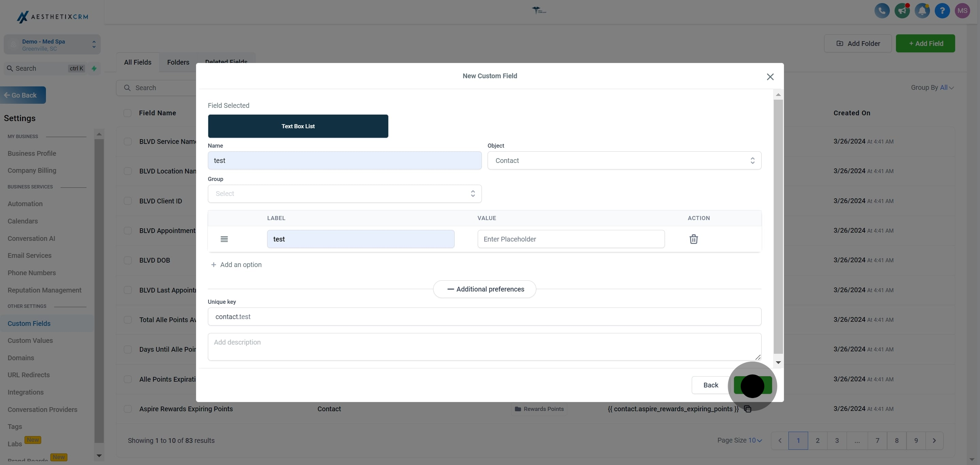Open the notifications bell icon
The image size is (980, 465).
pyautogui.click(x=922, y=11)
